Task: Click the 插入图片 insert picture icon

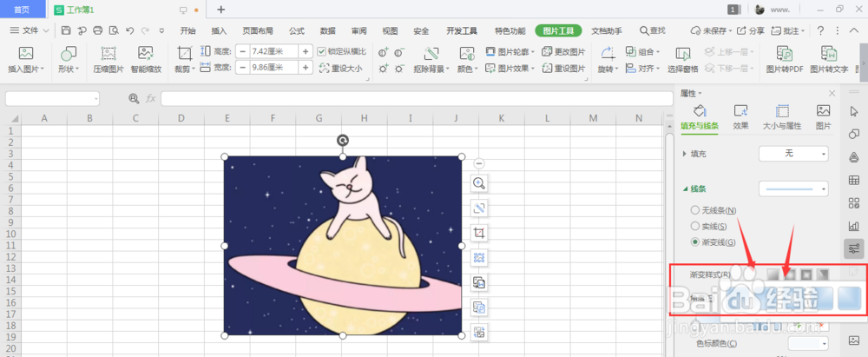Action: [26, 53]
